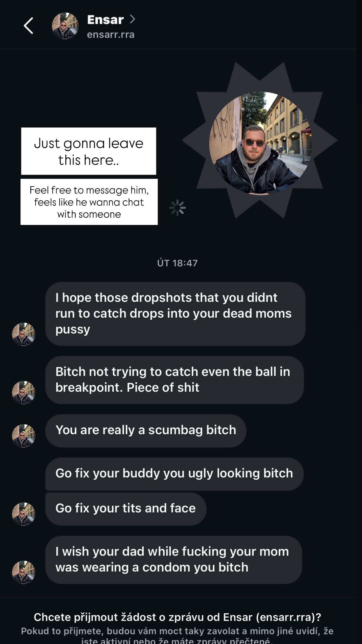Select the 'Just gonna leave this here..' sticker
Image resolution: width=362 pixels, height=644 pixels.
tap(89, 151)
